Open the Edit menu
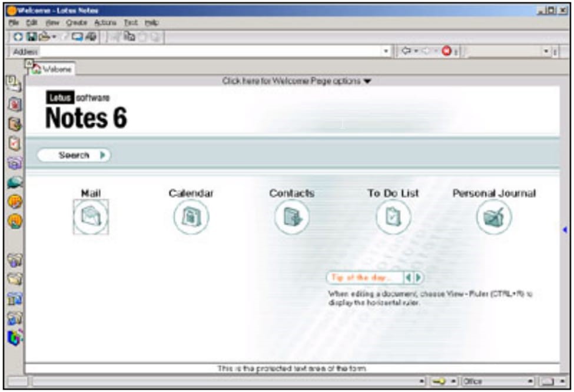The height and width of the screenshot is (392, 574). [31, 23]
